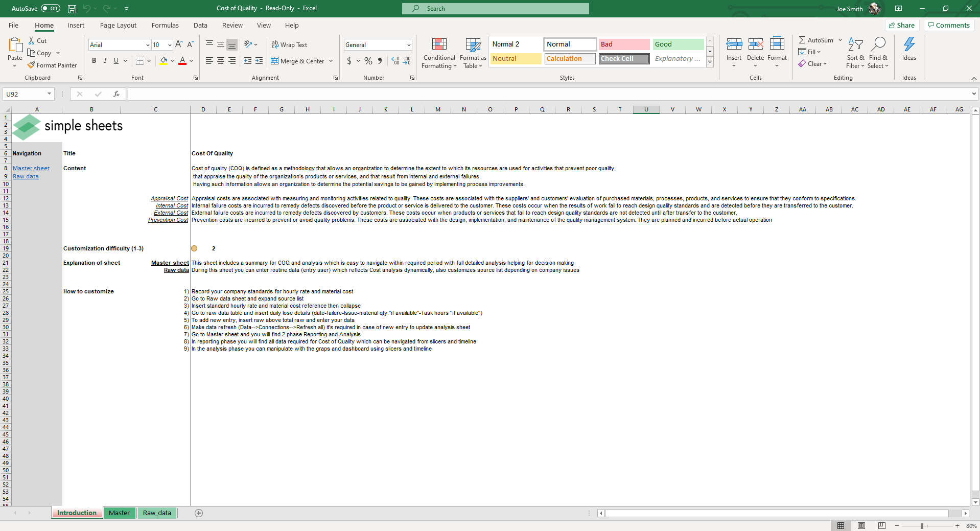980x531 pixels.
Task: Increase font size with the large A icon
Action: tap(179, 44)
